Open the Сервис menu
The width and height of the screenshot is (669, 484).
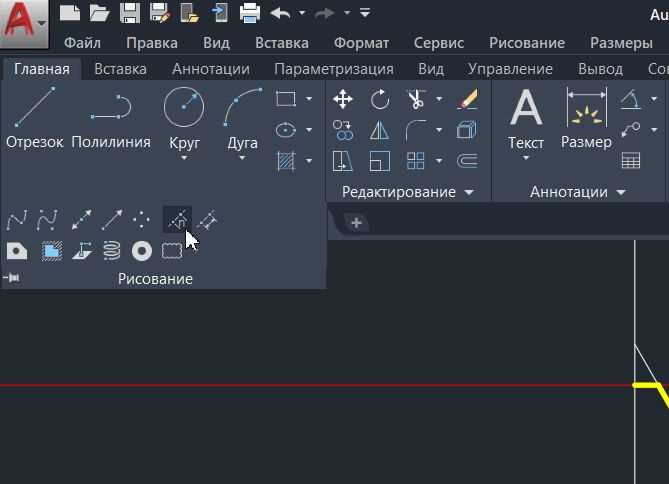439,43
